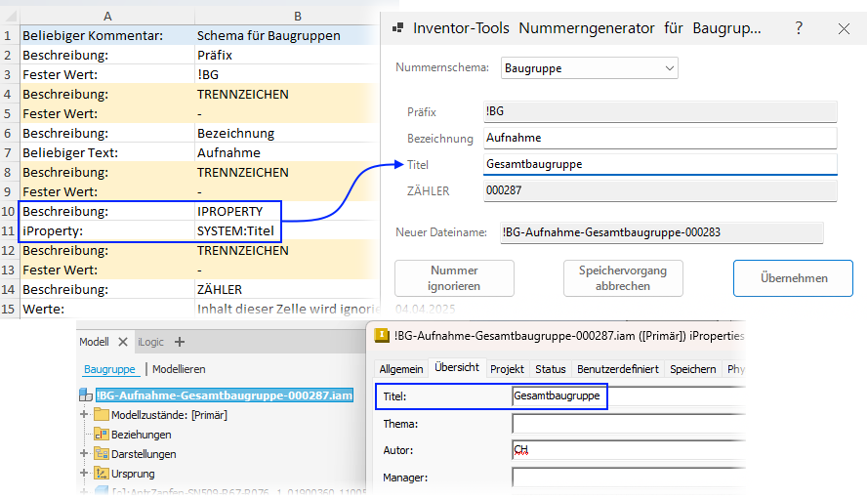Click the Modellzustände folder icon
The height and width of the screenshot is (499, 868).
point(102,414)
